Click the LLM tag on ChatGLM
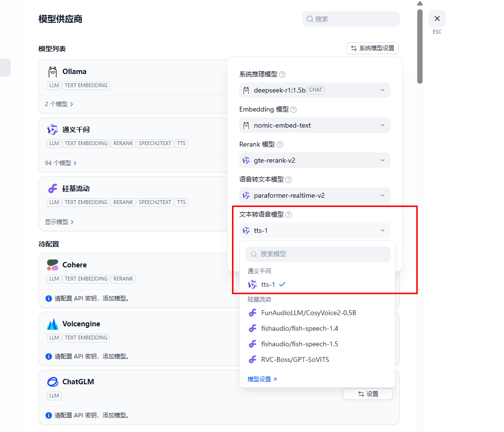 click(x=54, y=395)
